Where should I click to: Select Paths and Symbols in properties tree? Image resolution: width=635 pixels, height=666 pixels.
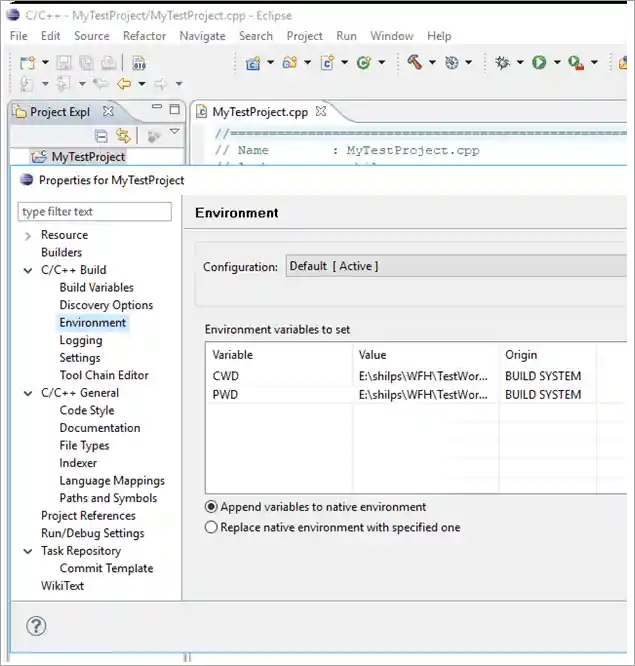[x=108, y=498]
